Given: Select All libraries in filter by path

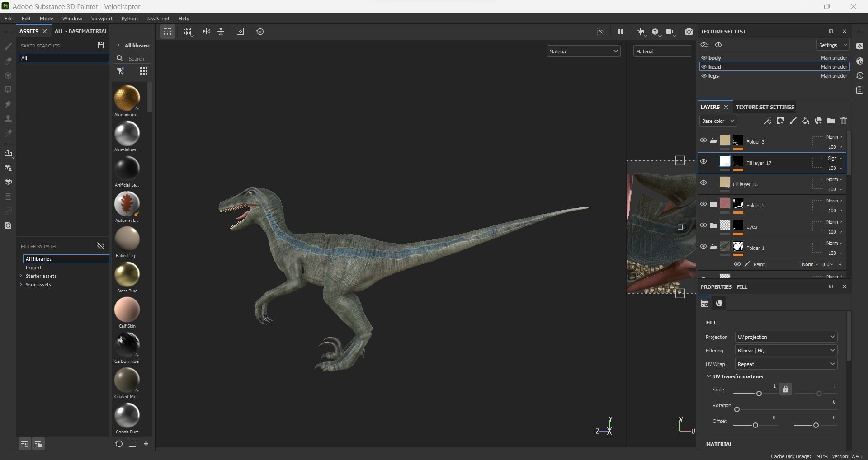Looking at the screenshot, I should pos(66,259).
